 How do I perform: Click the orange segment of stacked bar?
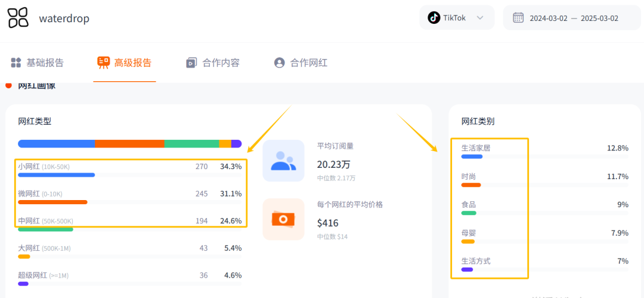130,144
